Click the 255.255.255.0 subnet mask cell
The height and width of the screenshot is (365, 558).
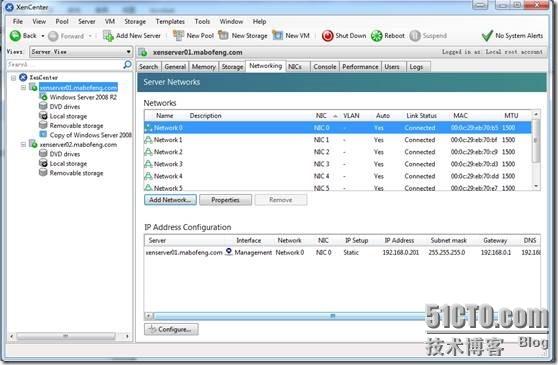[447, 252]
